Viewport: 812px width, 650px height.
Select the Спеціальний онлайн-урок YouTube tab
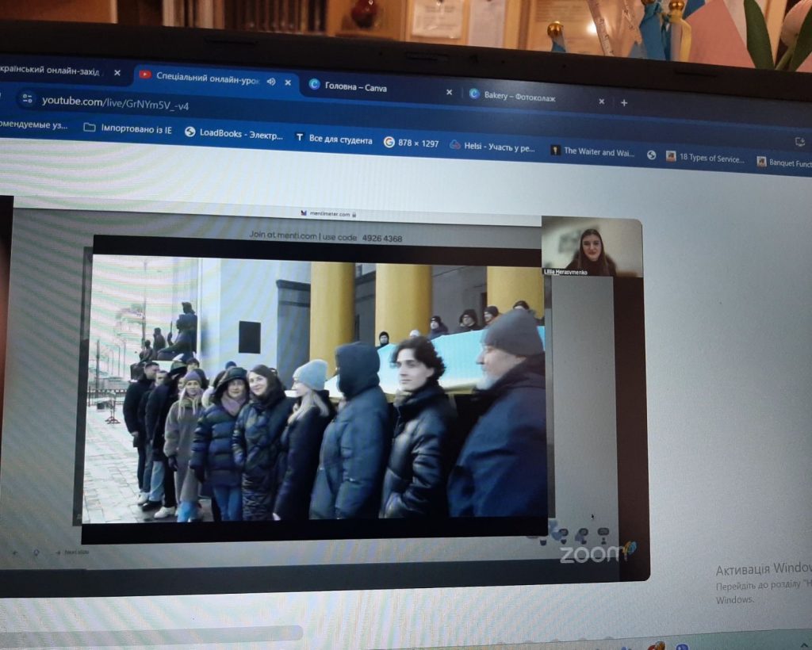coord(208,77)
